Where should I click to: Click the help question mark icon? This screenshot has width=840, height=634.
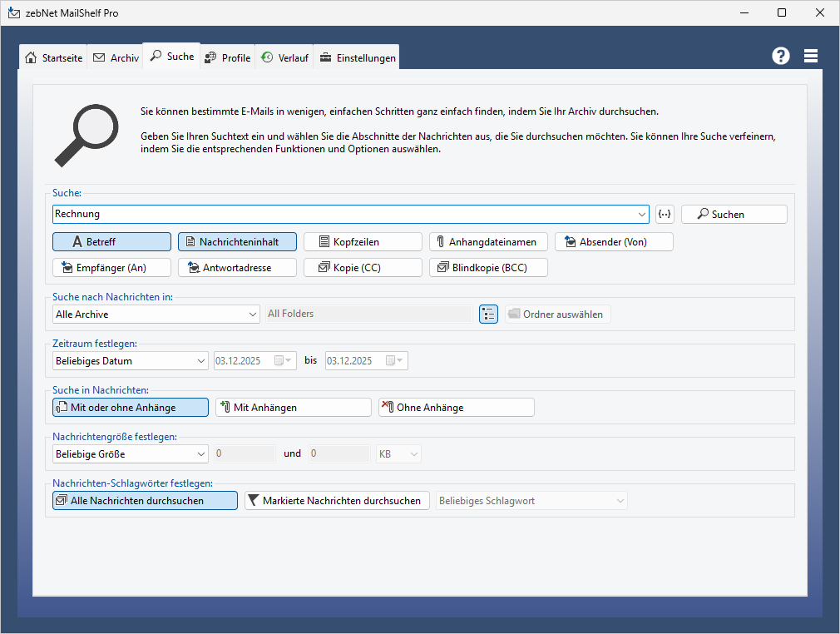tap(780, 56)
